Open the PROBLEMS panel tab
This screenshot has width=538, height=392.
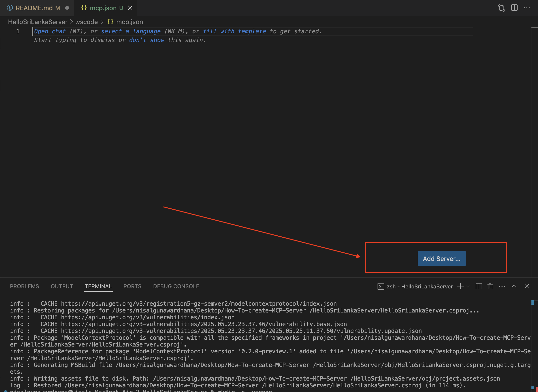[24, 286]
